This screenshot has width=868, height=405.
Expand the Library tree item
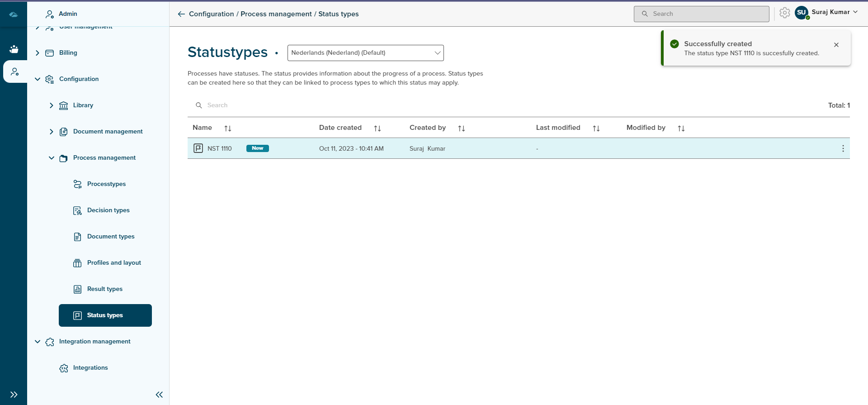pos(52,105)
